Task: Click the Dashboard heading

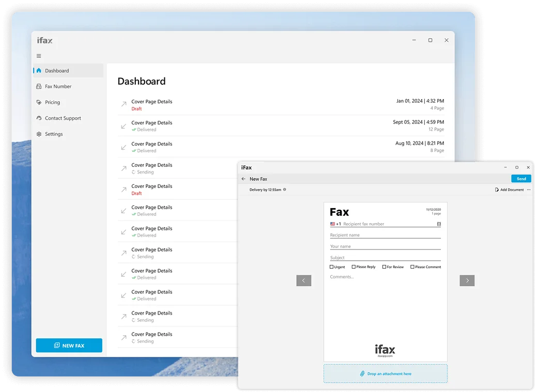Action: [x=142, y=81]
